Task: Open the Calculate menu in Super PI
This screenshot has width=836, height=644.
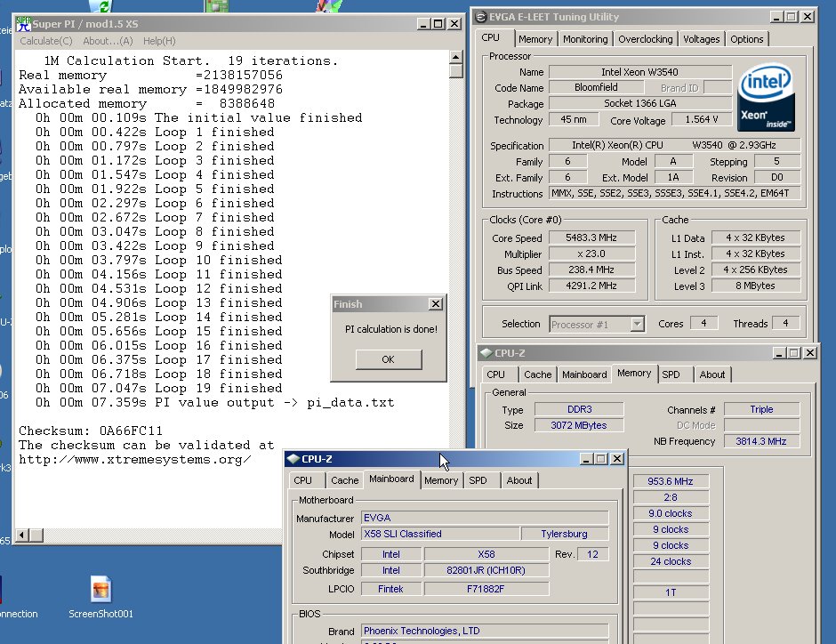Action: pyautogui.click(x=46, y=41)
